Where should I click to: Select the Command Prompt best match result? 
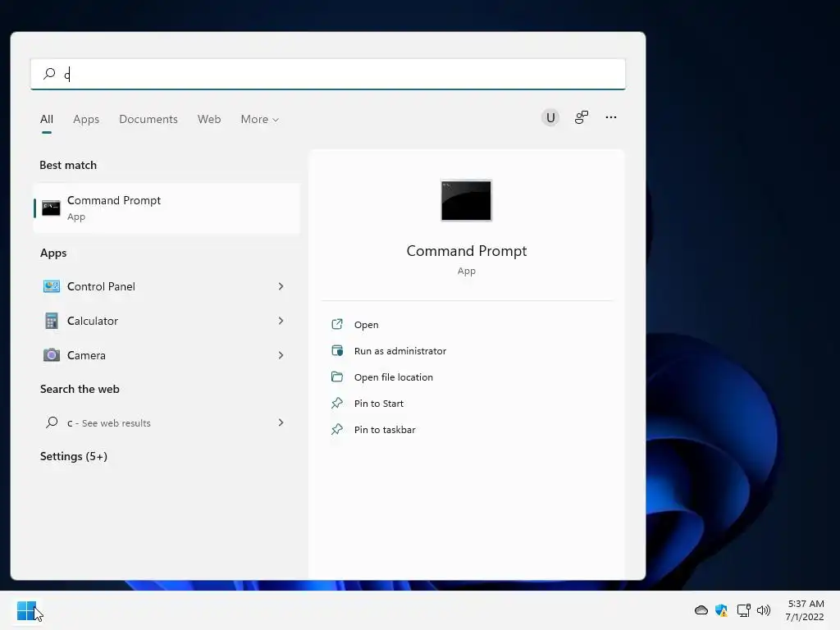click(167, 208)
